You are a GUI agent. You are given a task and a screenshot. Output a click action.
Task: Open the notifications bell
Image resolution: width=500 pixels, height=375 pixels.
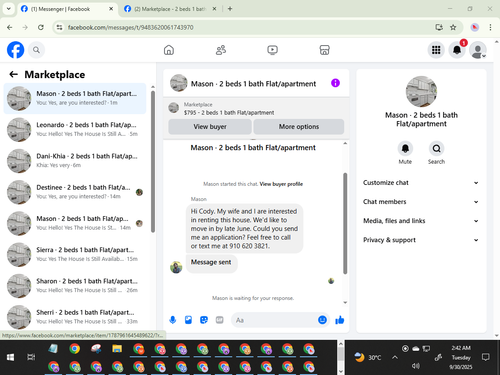[x=457, y=50]
